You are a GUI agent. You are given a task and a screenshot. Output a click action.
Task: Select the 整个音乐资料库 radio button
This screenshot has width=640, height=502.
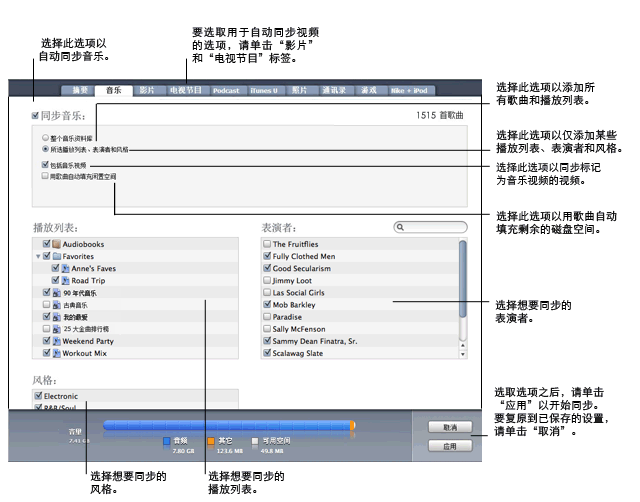pyautogui.click(x=45, y=138)
